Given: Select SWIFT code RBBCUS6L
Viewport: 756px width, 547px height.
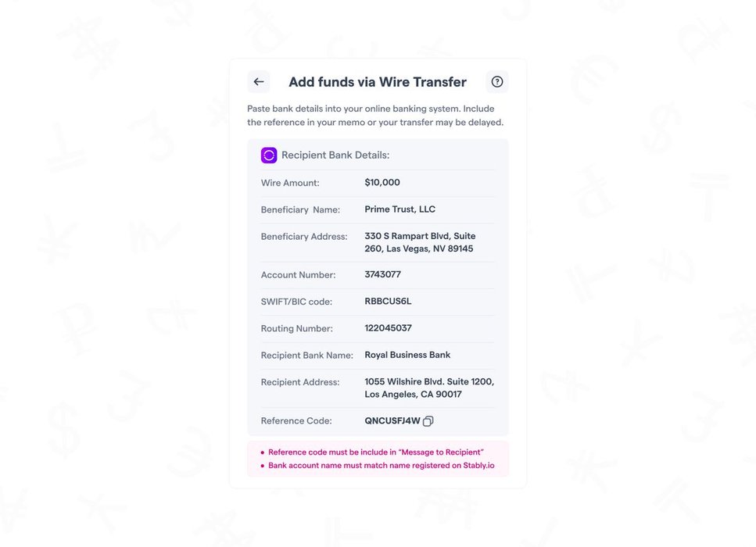Looking at the screenshot, I should tap(388, 302).
